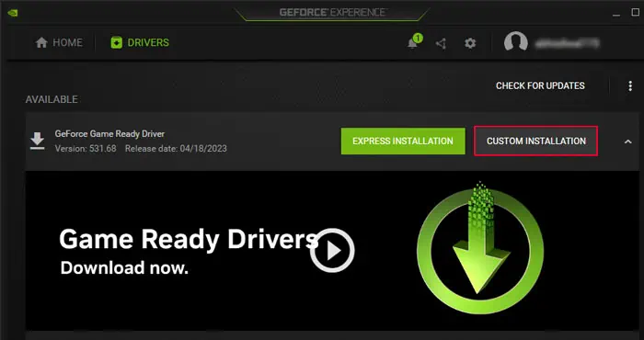
Task: Click the green Drivers tab icon
Action: pos(117,42)
